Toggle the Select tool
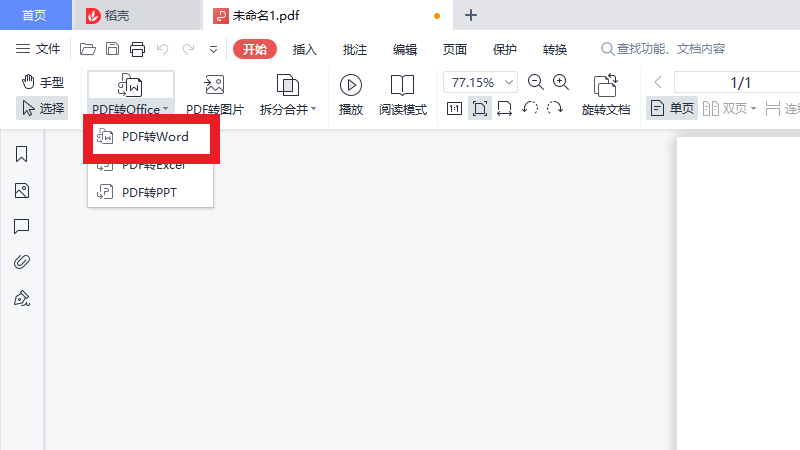The height and width of the screenshot is (450, 800). pyautogui.click(x=41, y=108)
